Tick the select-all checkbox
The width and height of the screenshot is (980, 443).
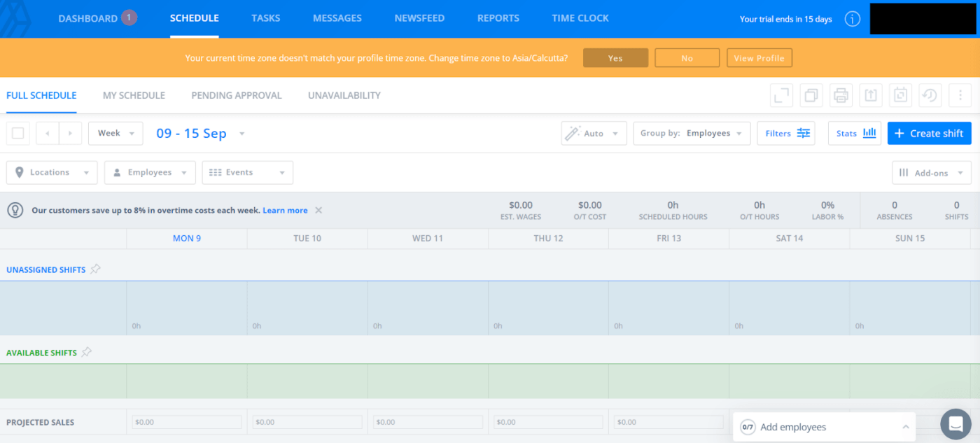[x=18, y=133]
